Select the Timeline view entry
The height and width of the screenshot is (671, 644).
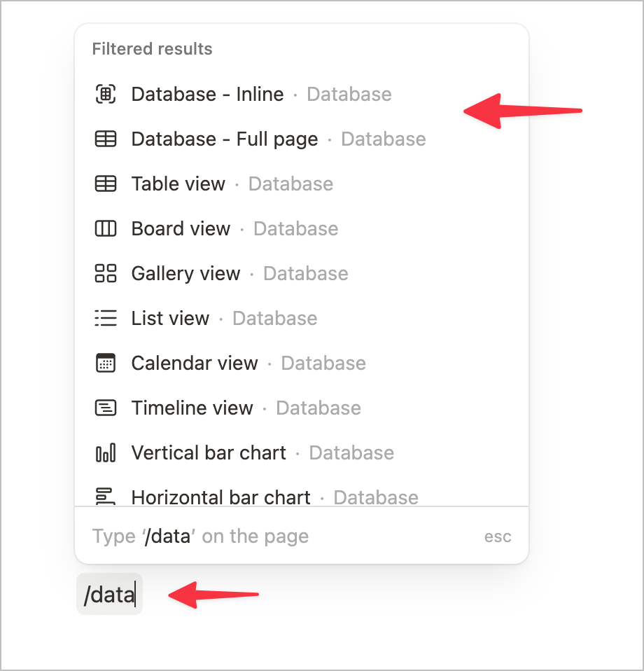[192, 408]
